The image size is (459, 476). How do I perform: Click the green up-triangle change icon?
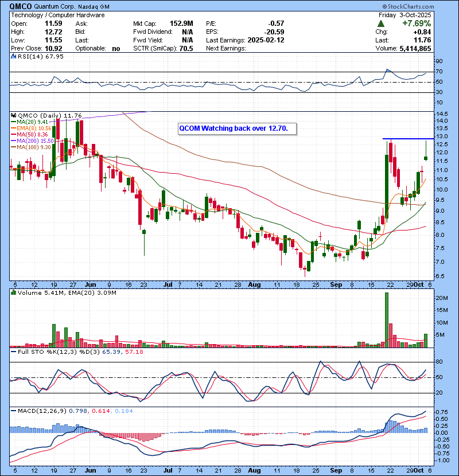380,24
